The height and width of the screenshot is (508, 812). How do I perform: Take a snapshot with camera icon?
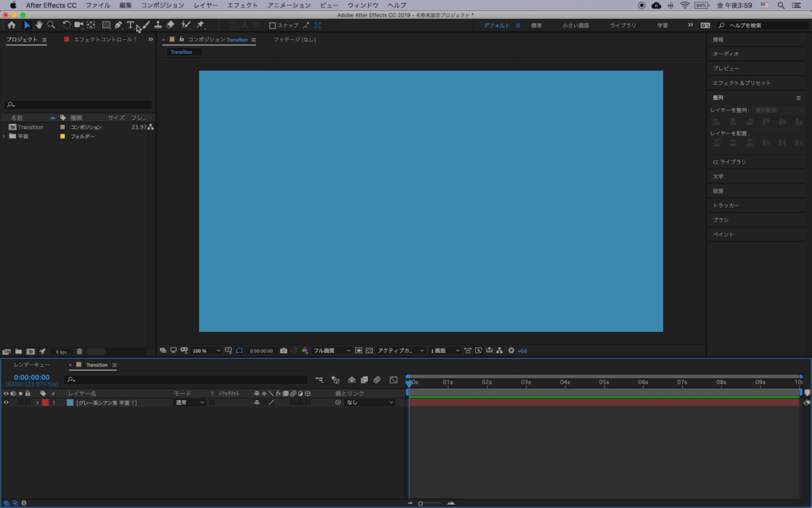point(284,350)
